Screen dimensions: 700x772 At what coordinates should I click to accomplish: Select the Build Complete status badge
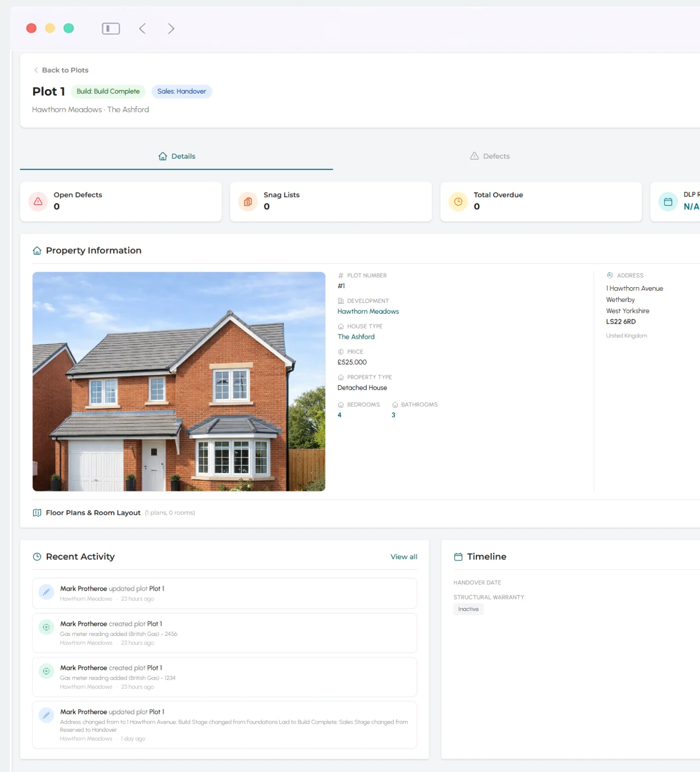coord(108,91)
